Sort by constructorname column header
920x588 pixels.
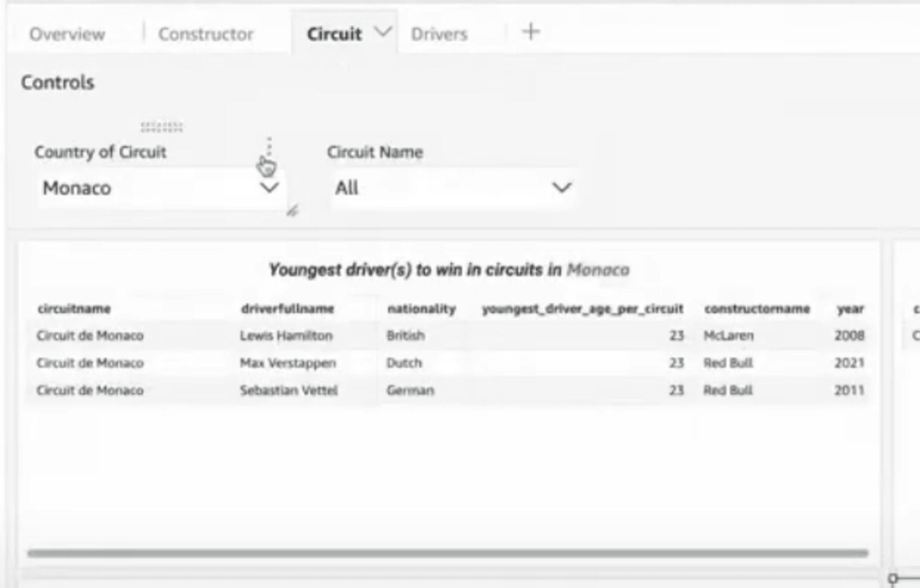(x=757, y=309)
